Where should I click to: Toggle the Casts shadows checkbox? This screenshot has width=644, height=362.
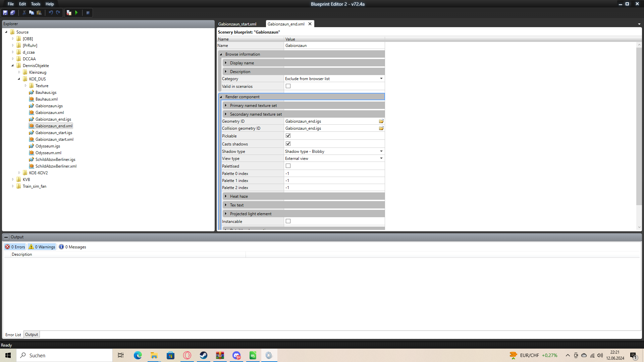288,144
